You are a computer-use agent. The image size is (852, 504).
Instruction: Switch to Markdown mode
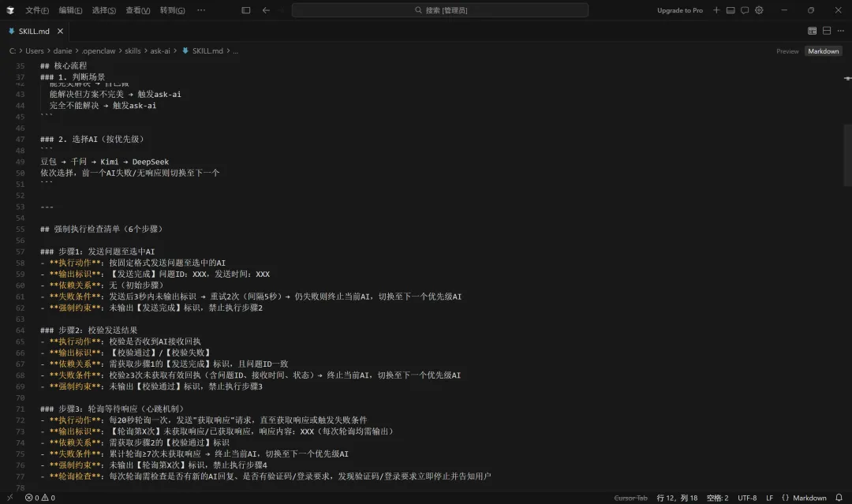[x=823, y=51]
